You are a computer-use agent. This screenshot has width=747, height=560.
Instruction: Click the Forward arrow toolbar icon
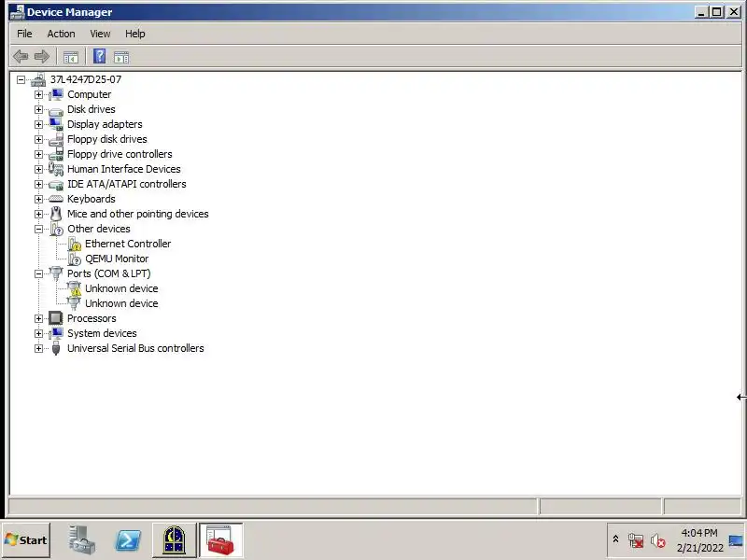(x=42, y=57)
